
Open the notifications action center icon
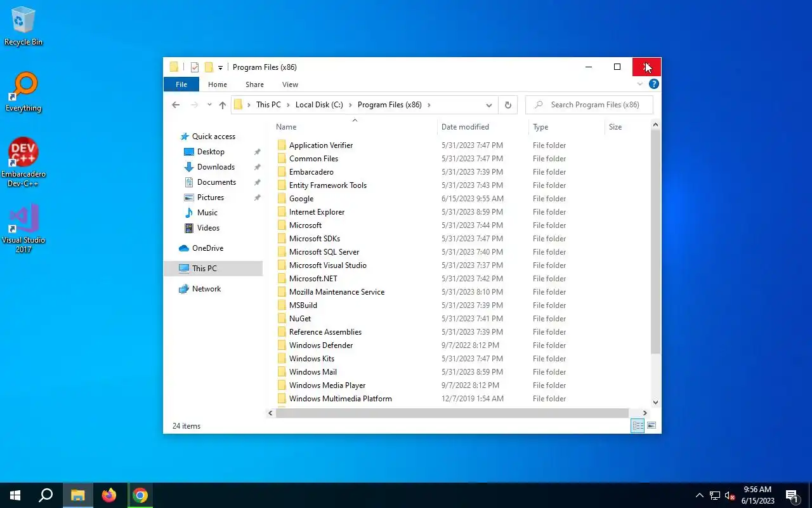pyautogui.click(x=792, y=495)
